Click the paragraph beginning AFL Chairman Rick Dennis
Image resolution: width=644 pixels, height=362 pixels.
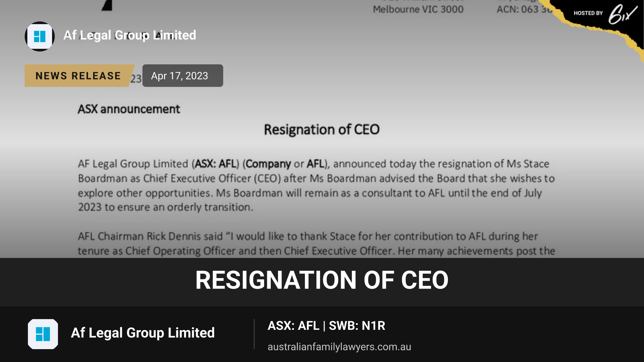(x=316, y=243)
